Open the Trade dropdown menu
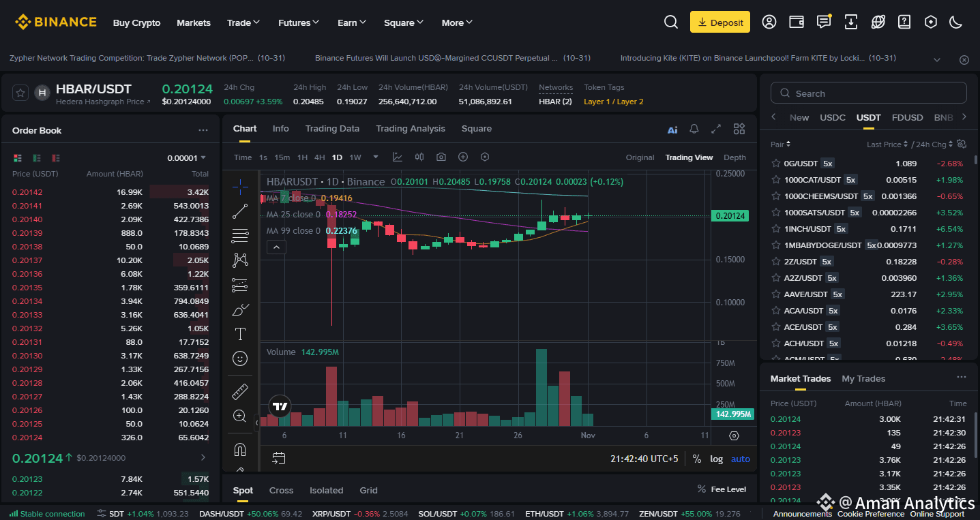The image size is (980, 520). pyautogui.click(x=243, y=22)
